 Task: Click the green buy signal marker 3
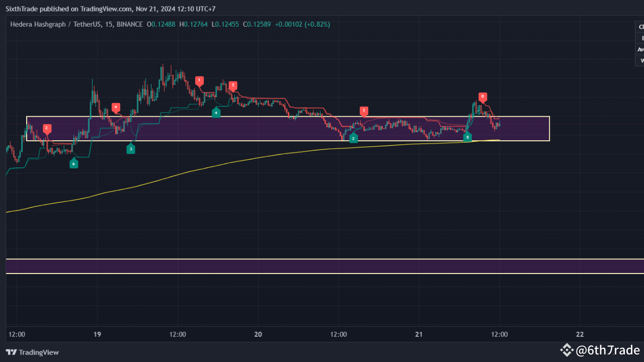pyautogui.click(x=131, y=148)
